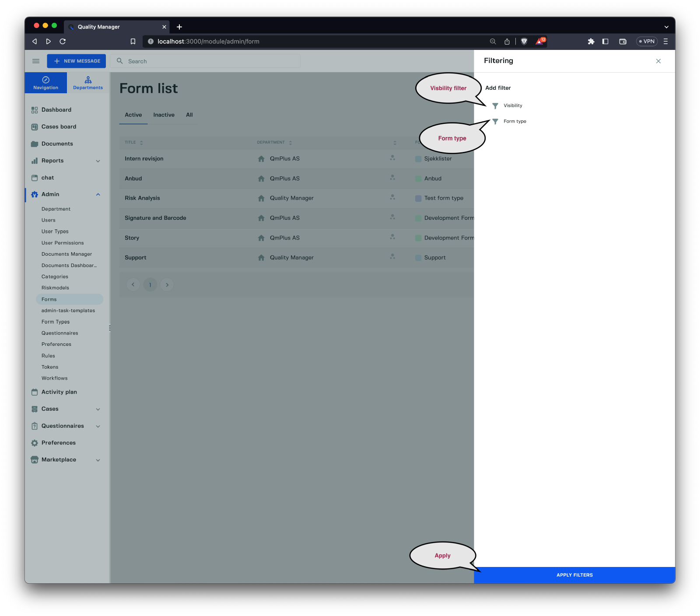Image resolution: width=700 pixels, height=616 pixels.
Task: Collapse the Admin menu section
Action: click(x=98, y=195)
